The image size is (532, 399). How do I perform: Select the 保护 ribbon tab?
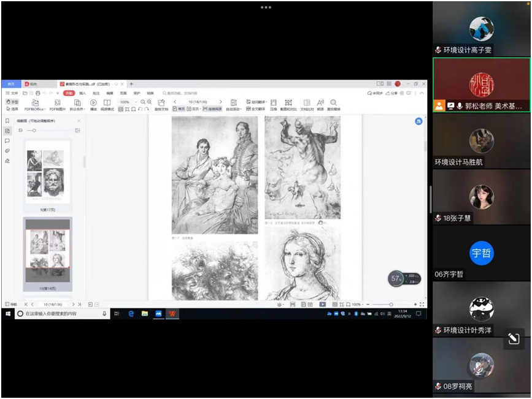pos(137,93)
